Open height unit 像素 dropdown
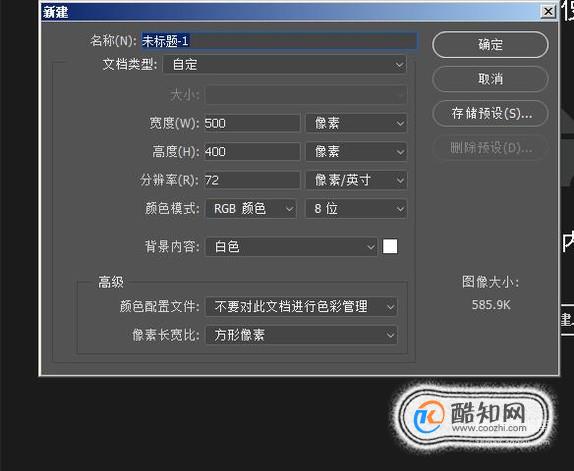The width and height of the screenshot is (574, 471). coord(356,152)
